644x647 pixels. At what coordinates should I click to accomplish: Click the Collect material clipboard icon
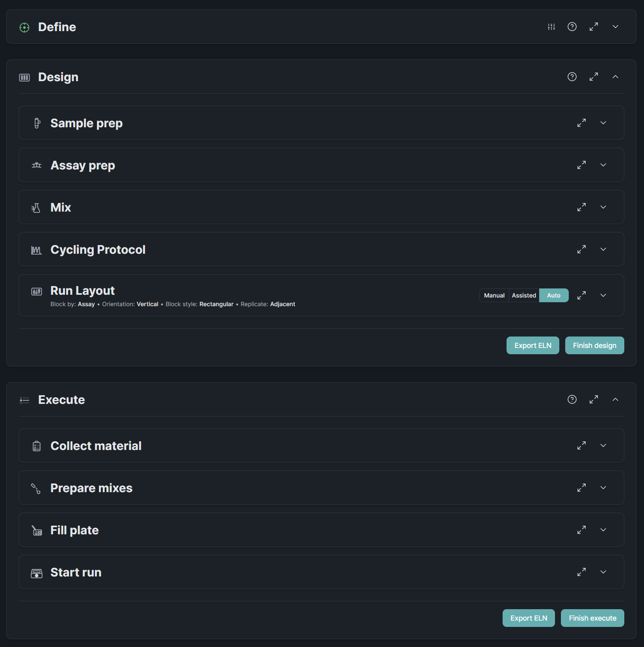click(x=37, y=446)
